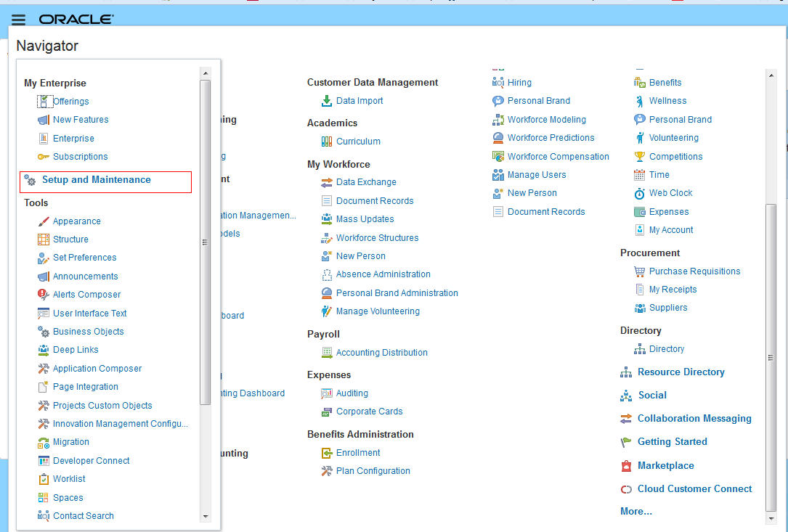
Task: Click the Social people icon
Action: pos(626,396)
